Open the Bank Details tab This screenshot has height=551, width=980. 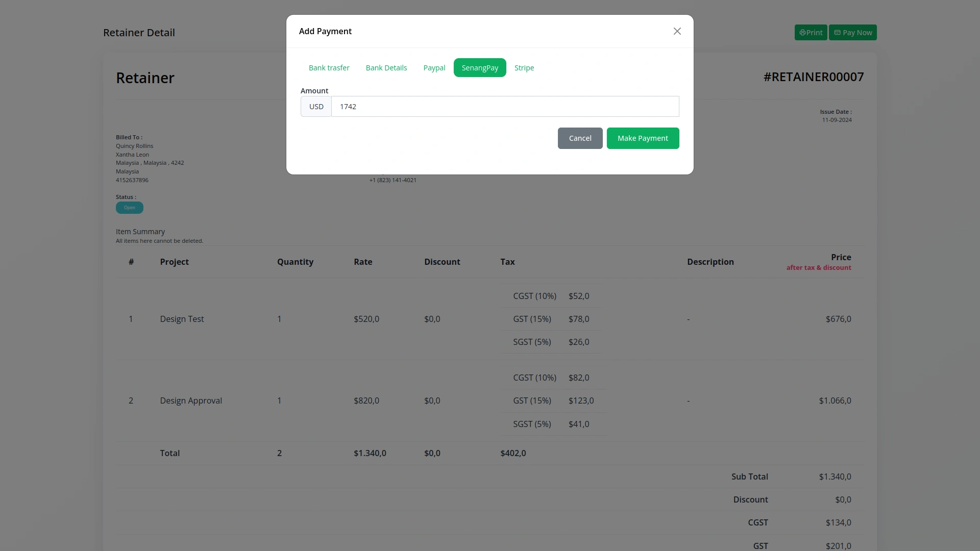pos(386,68)
